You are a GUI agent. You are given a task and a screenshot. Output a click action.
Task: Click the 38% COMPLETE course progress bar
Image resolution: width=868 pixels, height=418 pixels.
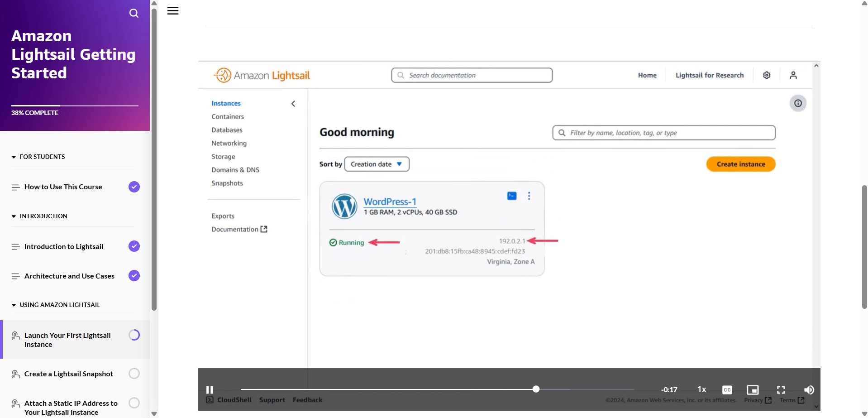(x=75, y=106)
